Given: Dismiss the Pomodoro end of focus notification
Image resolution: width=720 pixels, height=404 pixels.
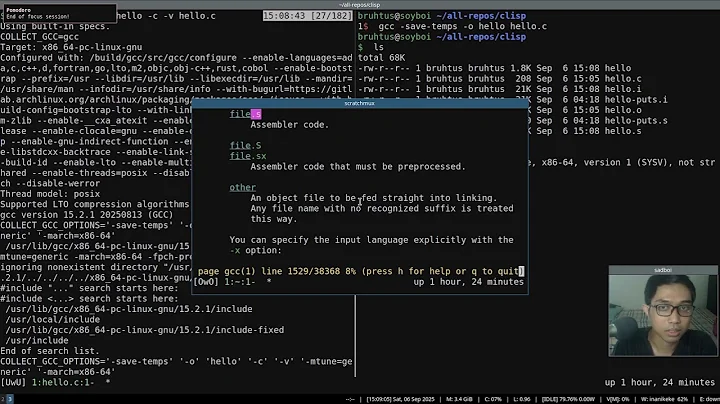Looking at the screenshot, I should pyautogui.click(x=58, y=13).
